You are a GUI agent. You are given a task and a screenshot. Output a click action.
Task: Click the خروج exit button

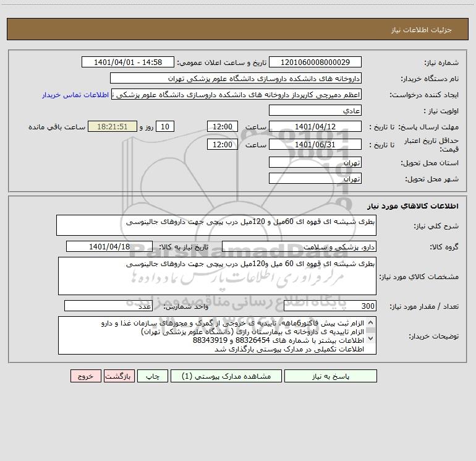[x=85, y=376]
